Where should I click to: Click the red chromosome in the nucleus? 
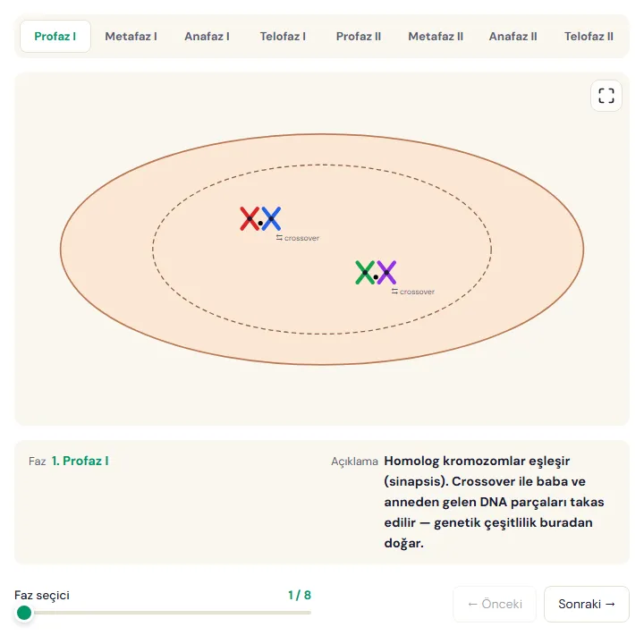click(x=250, y=219)
